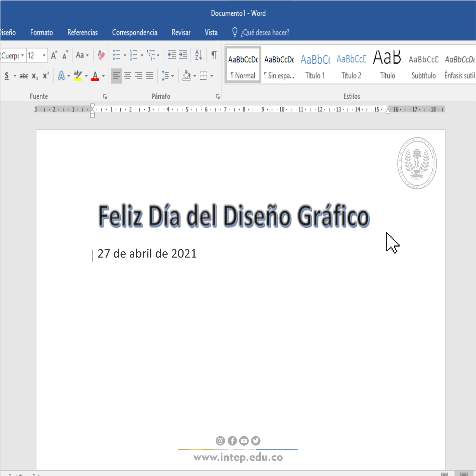Open the font size dropdown
The width and height of the screenshot is (476, 476).
(x=44, y=55)
